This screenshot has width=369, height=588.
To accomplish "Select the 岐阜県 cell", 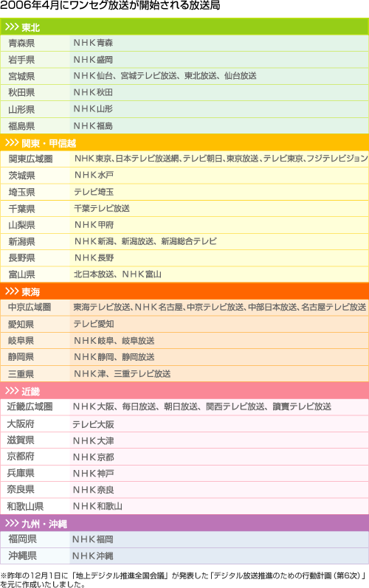I will click(x=35, y=341).
